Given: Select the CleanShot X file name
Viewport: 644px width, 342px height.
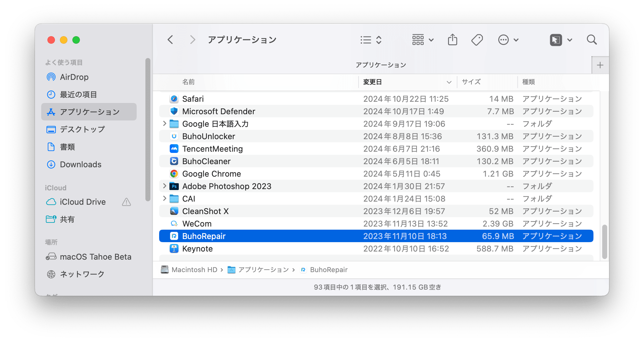Looking at the screenshot, I should [205, 211].
